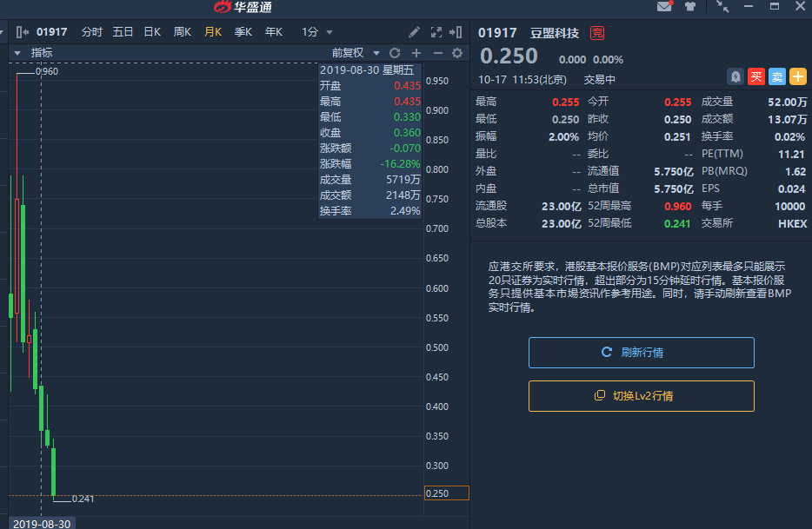
Task: Click the 2019-08-30 date marker
Action: point(42,523)
